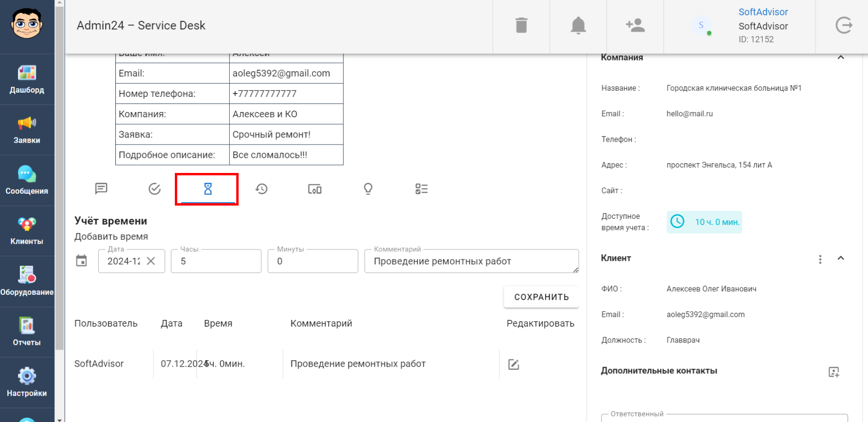Click the trash bin icon in header
Image resolution: width=868 pixels, height=422 pixels.
(x=521, y=26)
